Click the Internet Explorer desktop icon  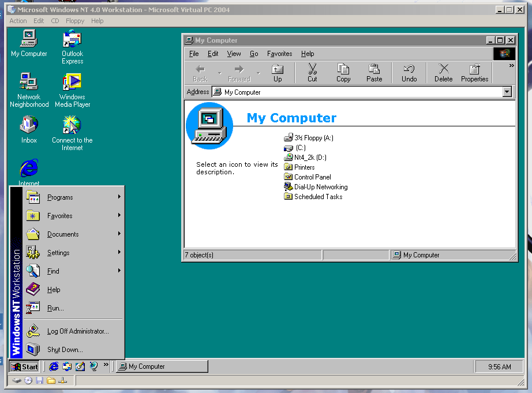pyautogui.click(x=29, y=172)
